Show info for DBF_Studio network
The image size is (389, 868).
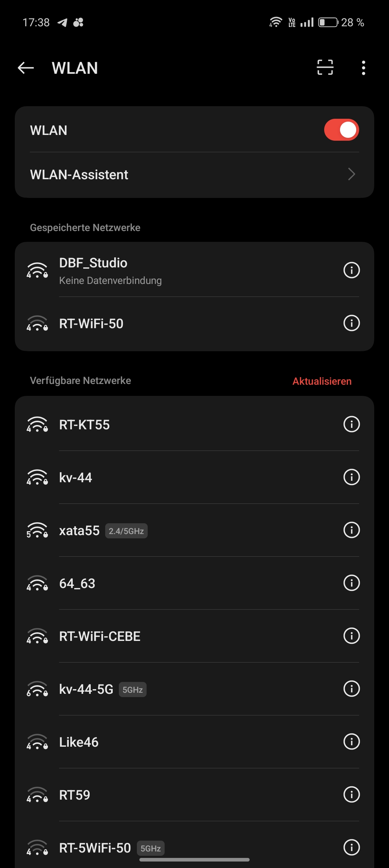point(352,270)
